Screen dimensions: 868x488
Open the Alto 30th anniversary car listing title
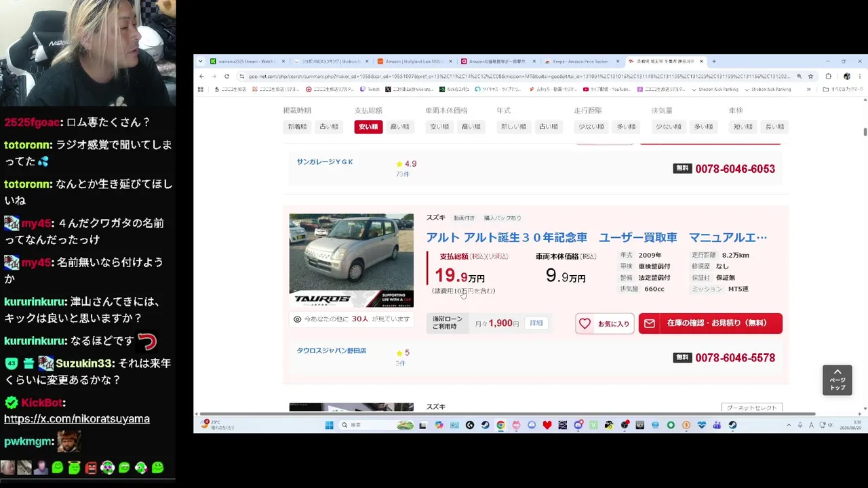click(x=597, y=237)
